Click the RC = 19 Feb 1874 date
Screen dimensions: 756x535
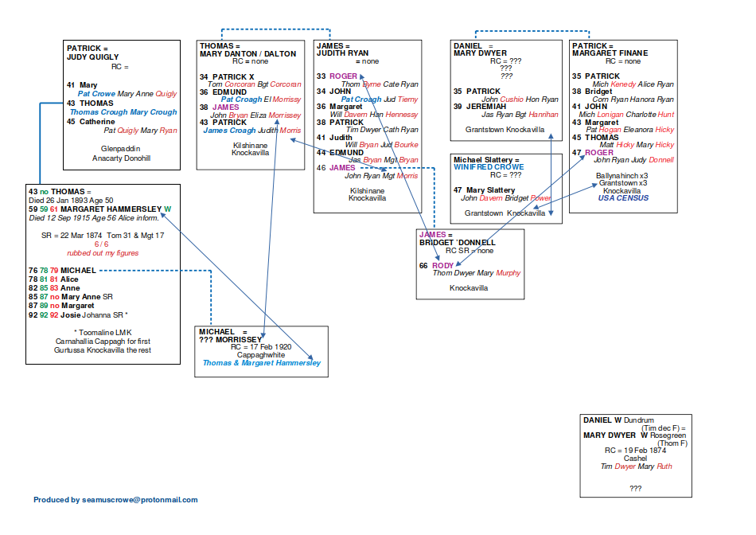click(x=634, y=450)
